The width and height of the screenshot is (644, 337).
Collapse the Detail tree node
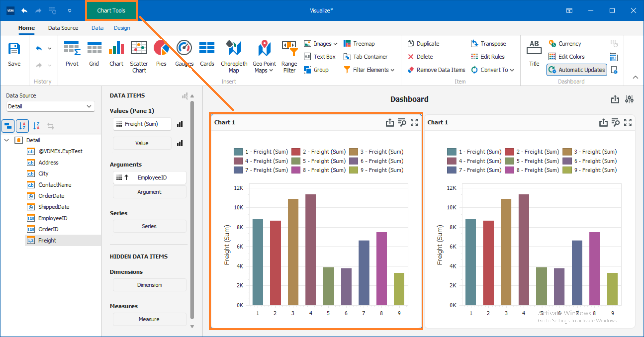tap(7, 140)
